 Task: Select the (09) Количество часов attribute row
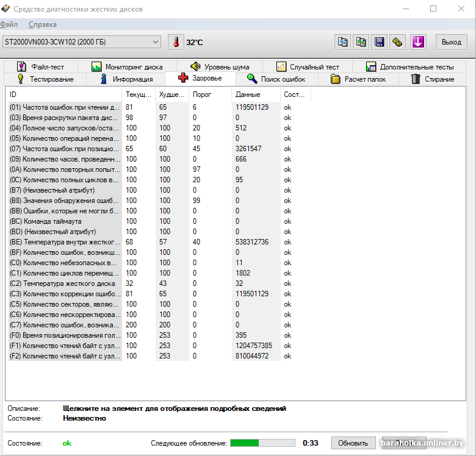pyautogui.click(x=64, y=159)
